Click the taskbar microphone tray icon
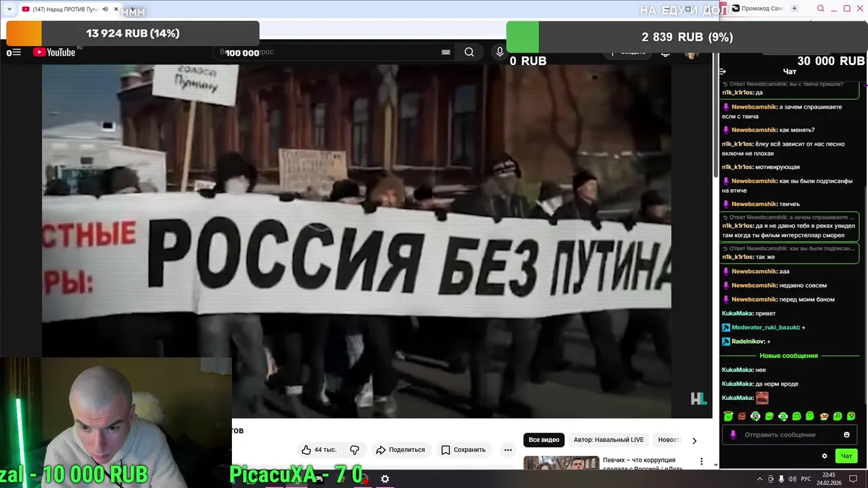 point(781,479)
